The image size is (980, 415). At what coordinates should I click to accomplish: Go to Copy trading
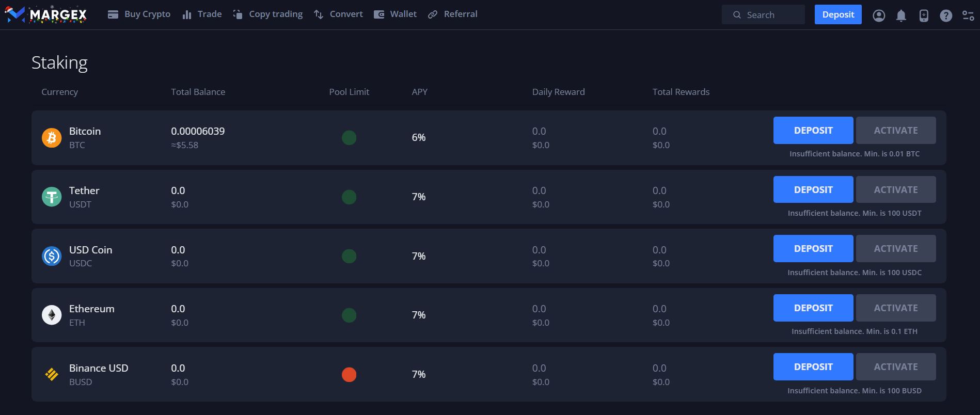click(268, 14)
